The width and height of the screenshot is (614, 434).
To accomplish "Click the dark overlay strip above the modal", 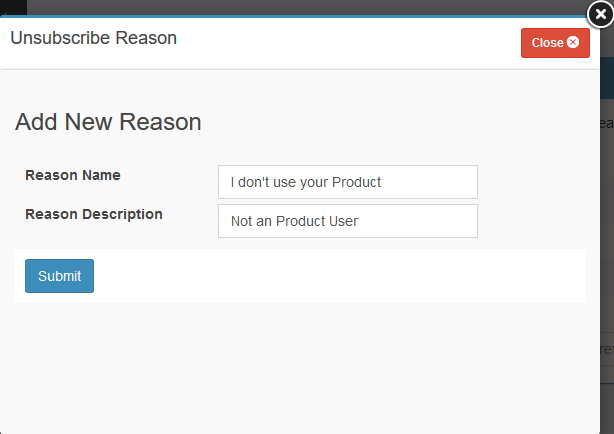I will pos(300,7).
